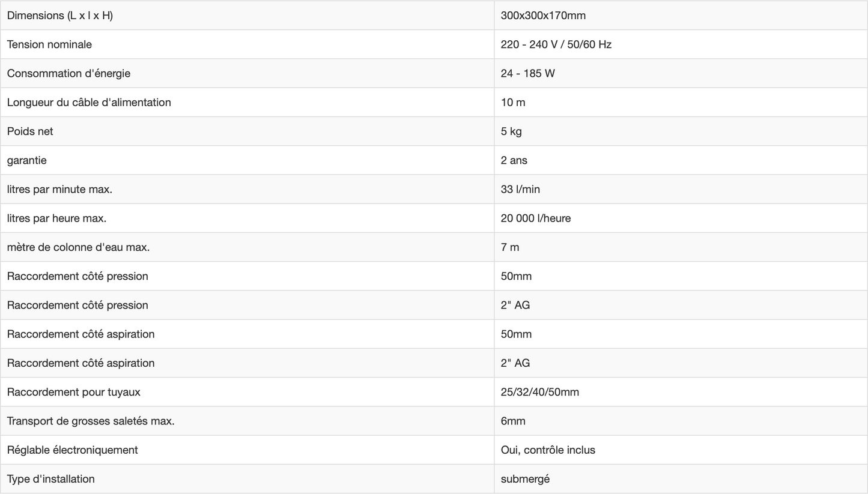Image resolution: width=868 pixels, height=494 pixels.
Task: Select the 2 ans warranty value
Action: [514, 160]
